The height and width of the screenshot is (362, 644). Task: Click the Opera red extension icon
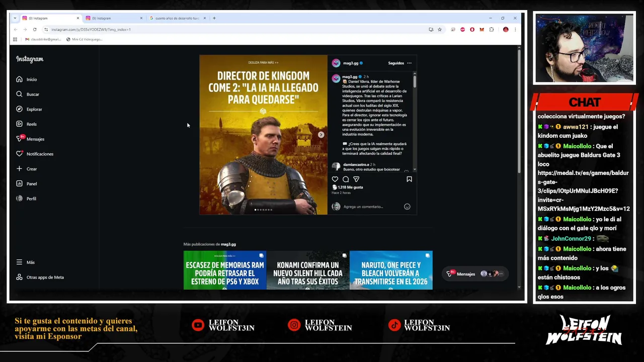(472, 30)
